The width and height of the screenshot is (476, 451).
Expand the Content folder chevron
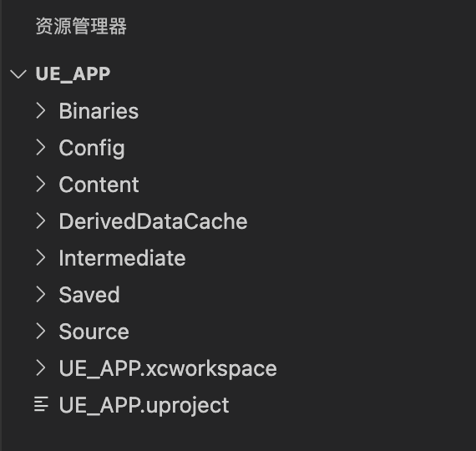point(41,184)
